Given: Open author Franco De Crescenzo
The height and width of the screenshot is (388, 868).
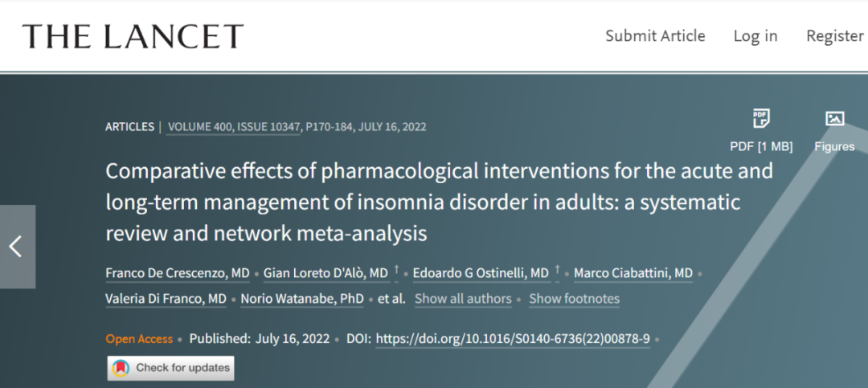Looking at the screenshot, I should click(x=178, y=274).
